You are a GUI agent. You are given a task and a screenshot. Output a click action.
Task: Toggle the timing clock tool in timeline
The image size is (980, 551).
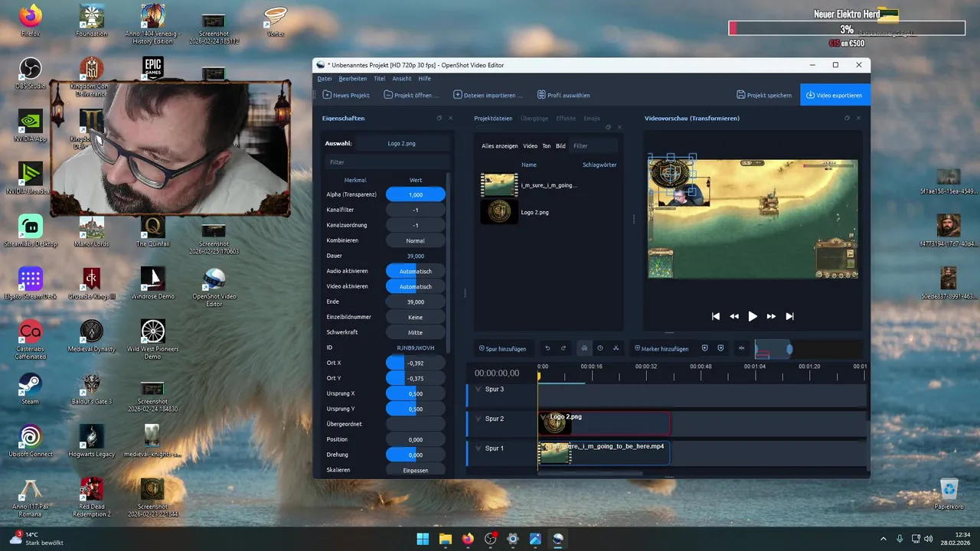599,348
